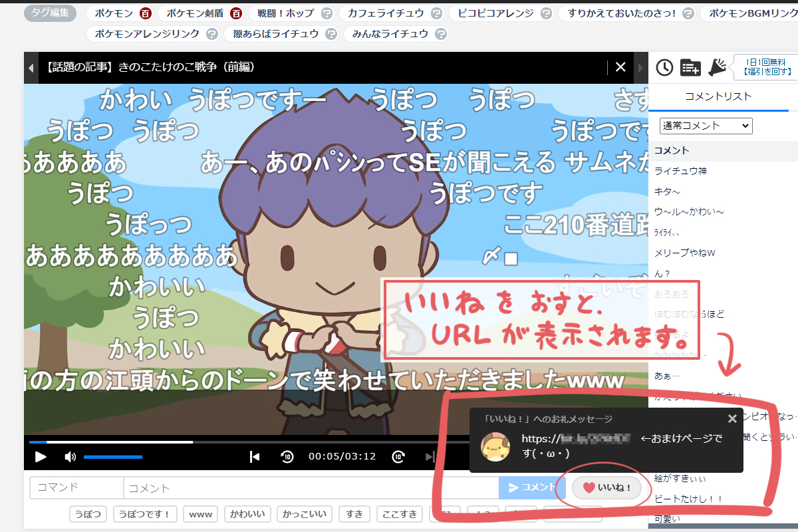798x532 pixels.
Task: Open the きのこたけのこ戦争 article link
Action: click(x=150, y=67)
